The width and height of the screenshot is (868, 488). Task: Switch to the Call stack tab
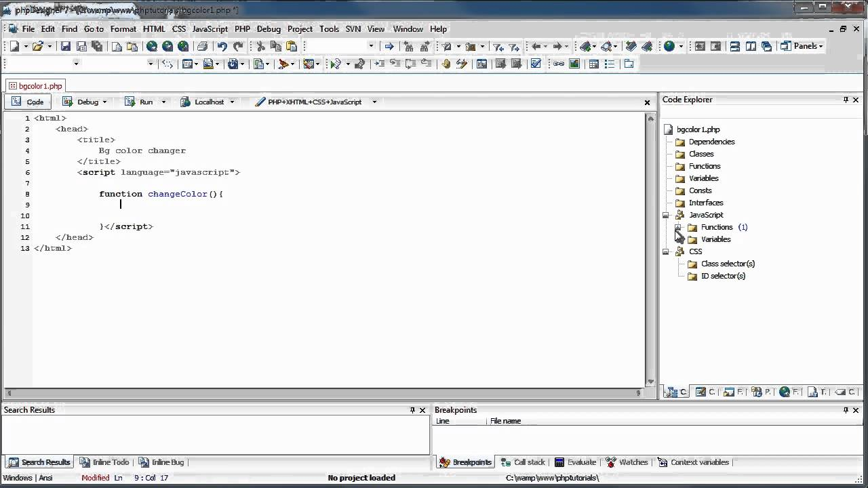click(523, 462)
